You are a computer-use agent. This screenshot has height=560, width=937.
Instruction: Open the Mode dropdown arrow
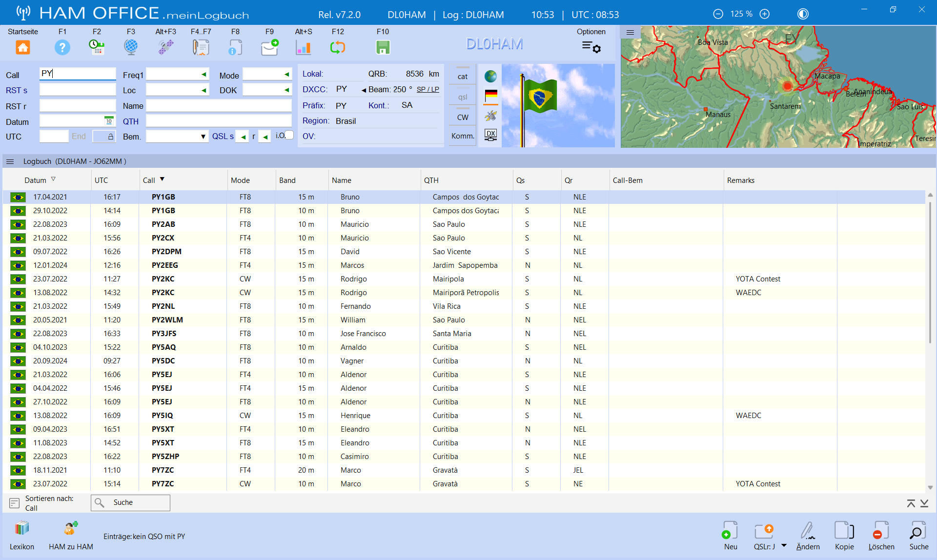tap(286, 75)
